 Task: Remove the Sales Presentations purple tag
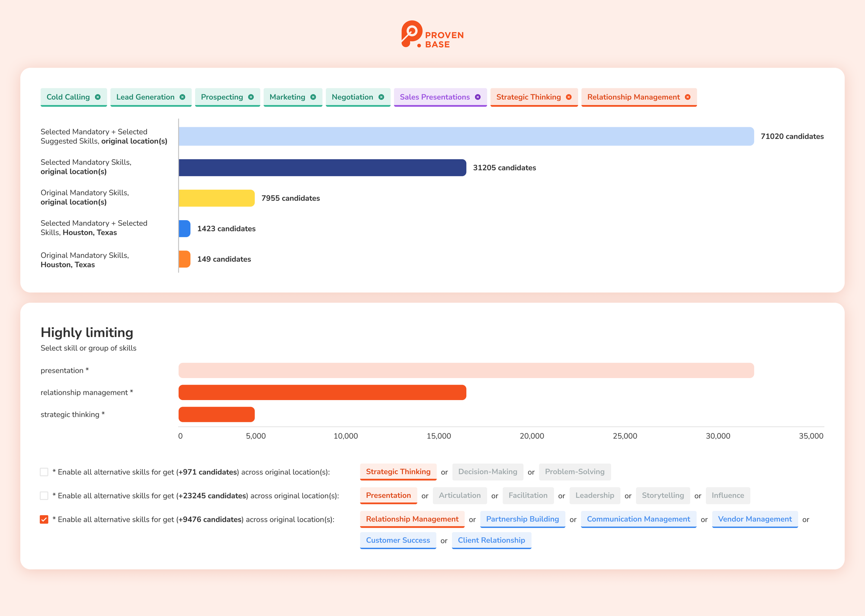pyautogui.click(x=477, y=97)
